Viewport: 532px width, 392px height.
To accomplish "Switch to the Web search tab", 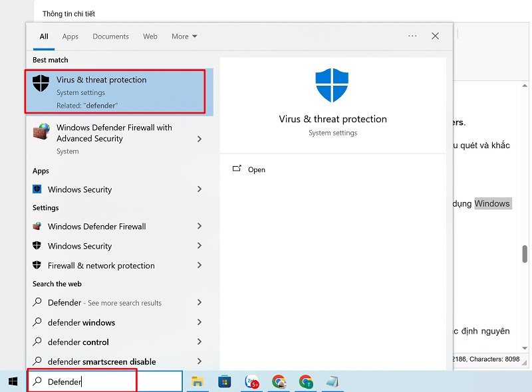I will click(150, 37).
